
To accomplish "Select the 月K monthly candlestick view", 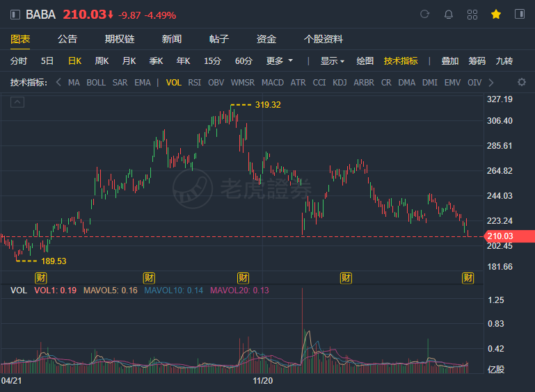I will point(129,61).
